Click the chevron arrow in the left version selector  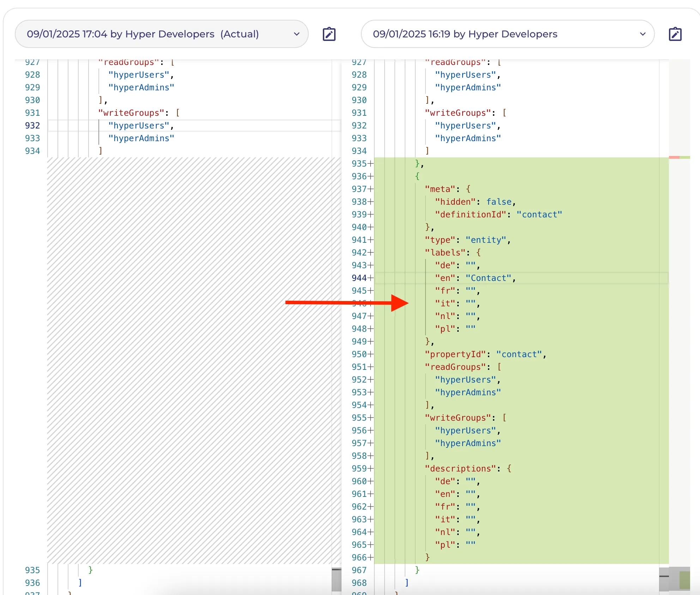point(297,34)
